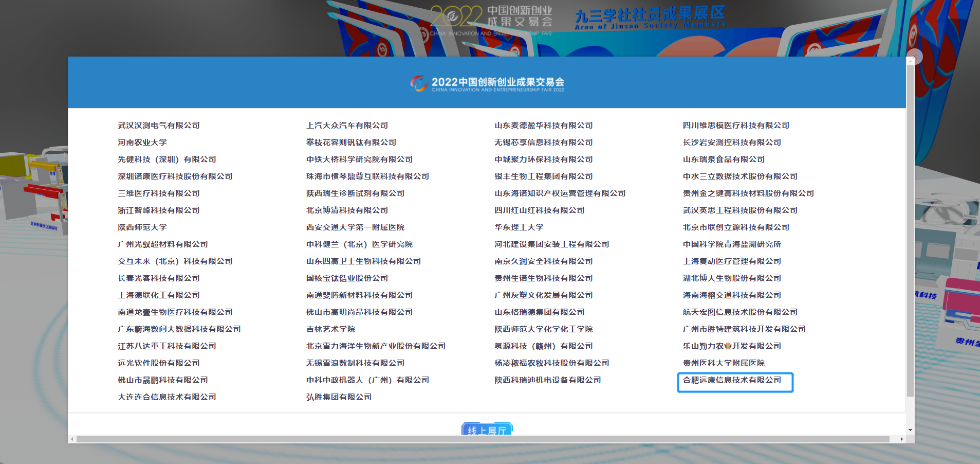The width and height of the screenshot is (980, 464).
Task: Click the fair logo in the blue header
Action: (487, 83)
